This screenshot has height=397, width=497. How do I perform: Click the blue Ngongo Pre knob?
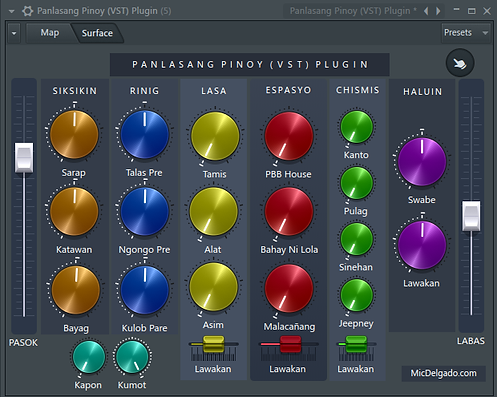[145, 211]
